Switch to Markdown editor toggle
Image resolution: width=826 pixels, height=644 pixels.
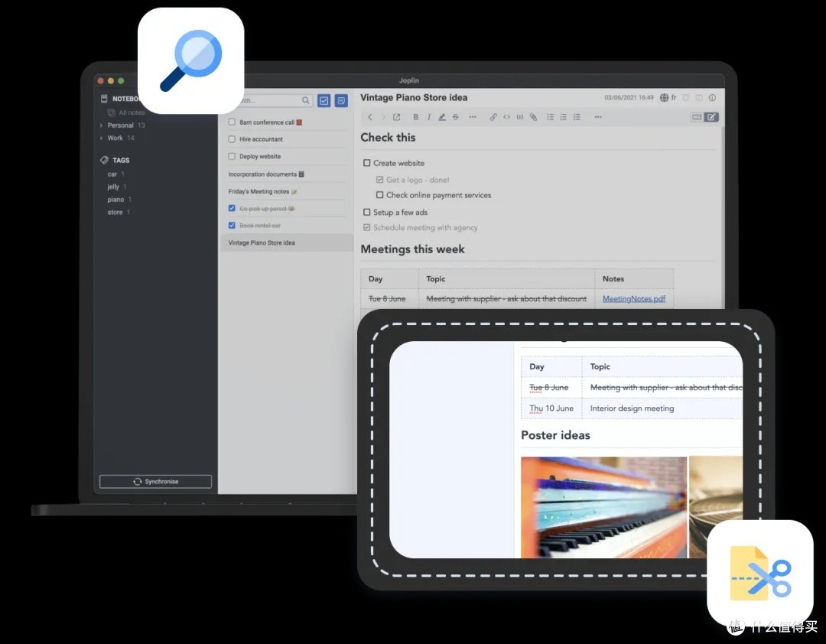[697, 117]
